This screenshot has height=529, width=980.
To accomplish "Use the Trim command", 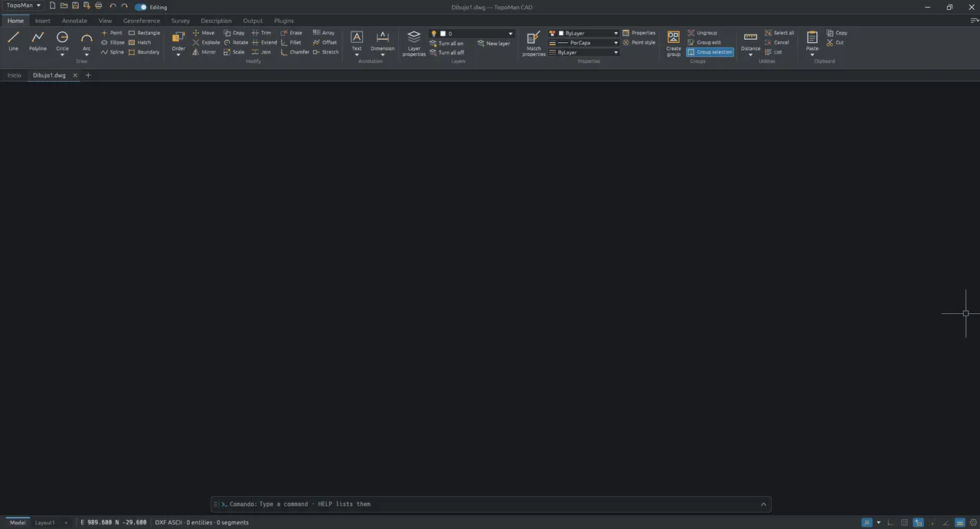I will (261, 33).
